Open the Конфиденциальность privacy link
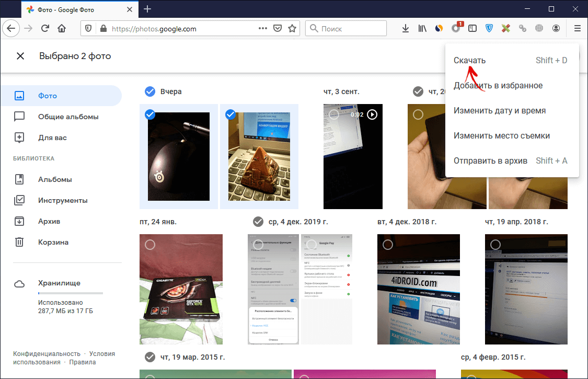 pyautogui.click(x=47, y=353)
